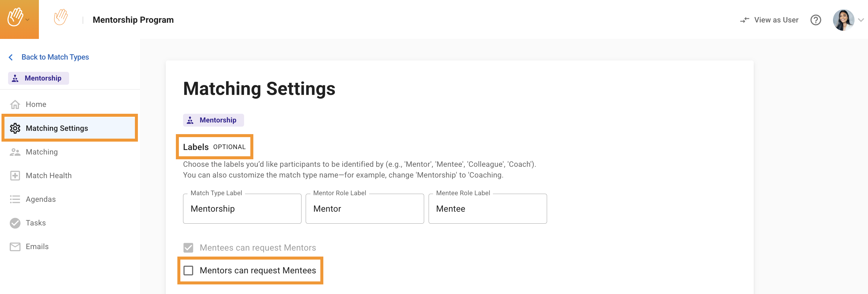Click the orange hand logo tile

point(16,18)
